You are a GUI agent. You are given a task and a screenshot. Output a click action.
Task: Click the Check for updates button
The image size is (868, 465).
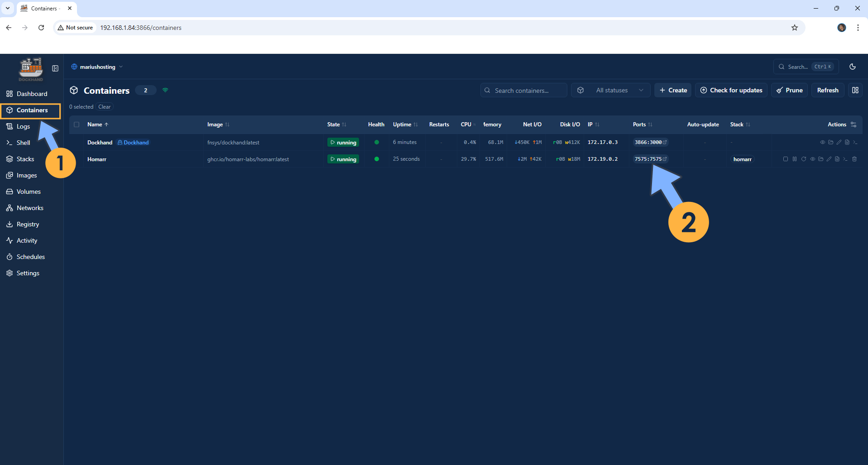pos(731,90)
